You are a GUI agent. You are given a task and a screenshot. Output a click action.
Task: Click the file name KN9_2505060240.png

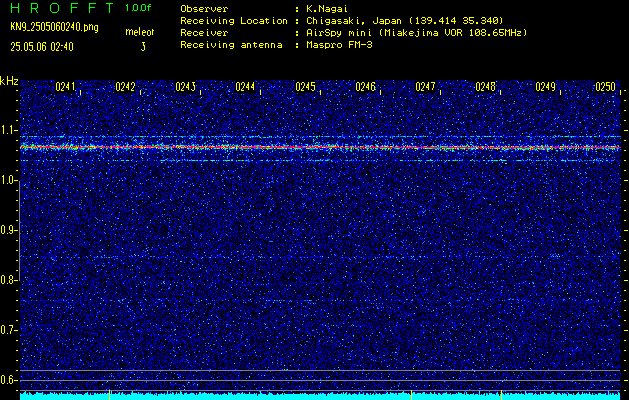tap(54, 27)
